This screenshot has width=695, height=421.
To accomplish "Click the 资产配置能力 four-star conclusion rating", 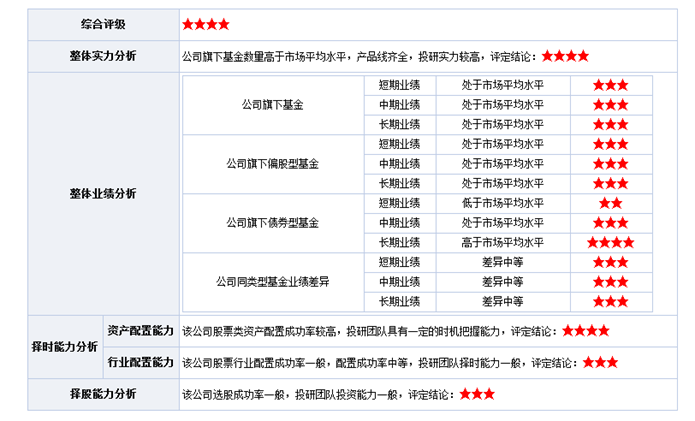I will point(585,331).
